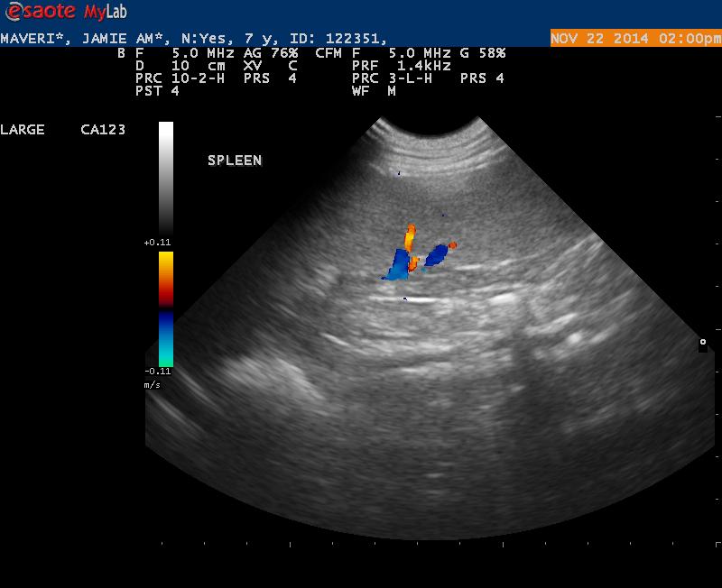Click the LARGE preset label
This screenshot has width=722, height=588.
point(23,130)
